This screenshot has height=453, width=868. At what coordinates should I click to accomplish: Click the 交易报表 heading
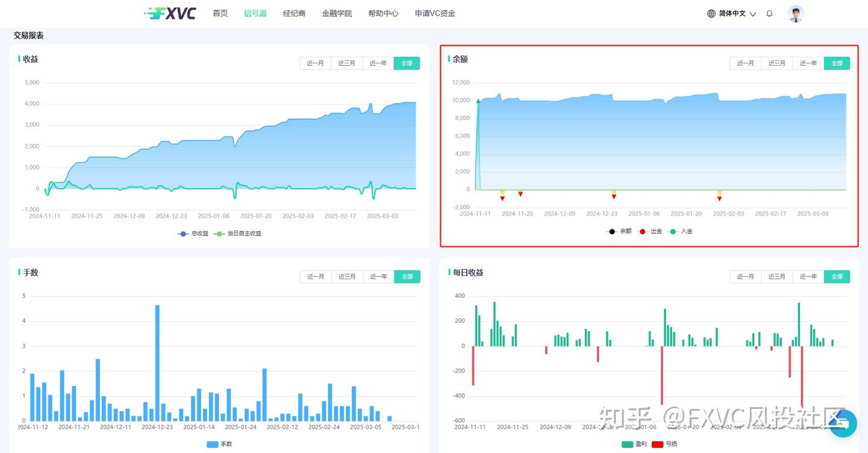pos(29,36)
